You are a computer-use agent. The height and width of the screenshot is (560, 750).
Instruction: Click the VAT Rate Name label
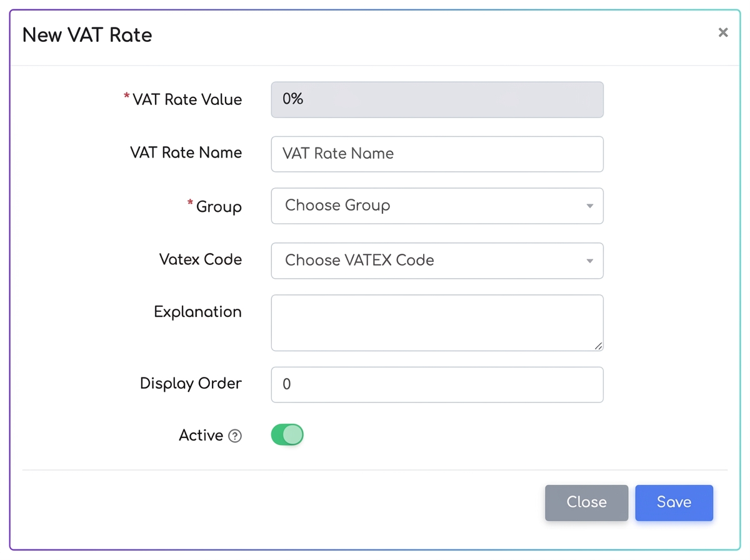[x=186, y=153]
